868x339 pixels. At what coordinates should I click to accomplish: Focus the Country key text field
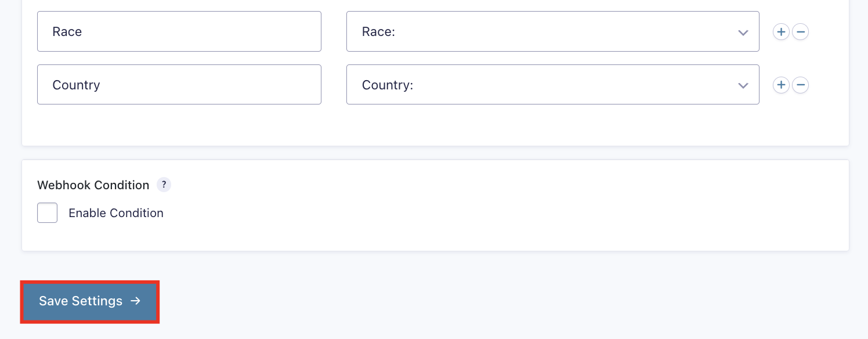179,85
